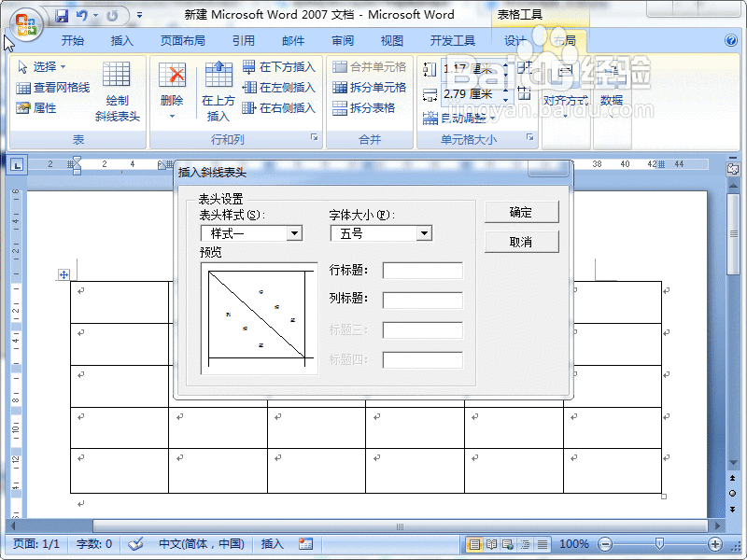
Task: Switch to the 开始 ribbon tab
Action: 75,41
